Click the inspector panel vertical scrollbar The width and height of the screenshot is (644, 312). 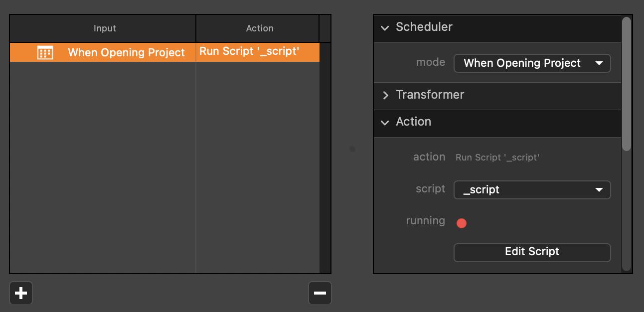click(x=627, y=85)
